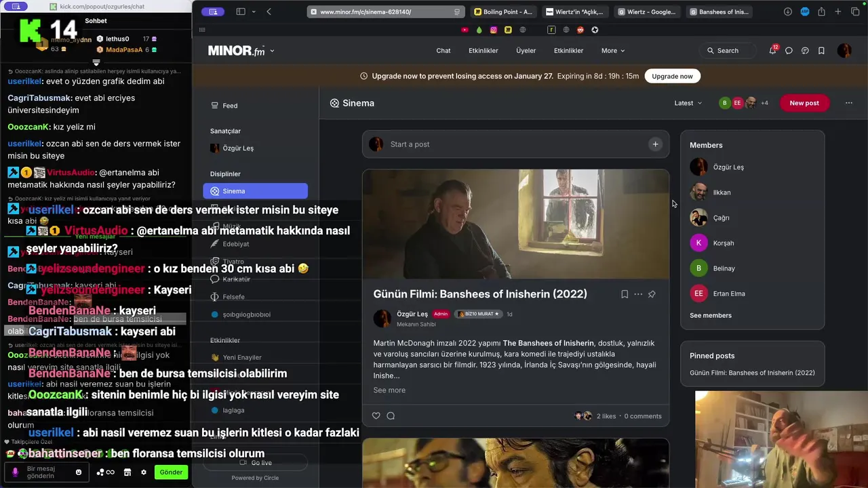The height and width of the screenshot is (488, 868).
Task: Open the first Etkinlikler navigation item
Action: pos(484,51)
